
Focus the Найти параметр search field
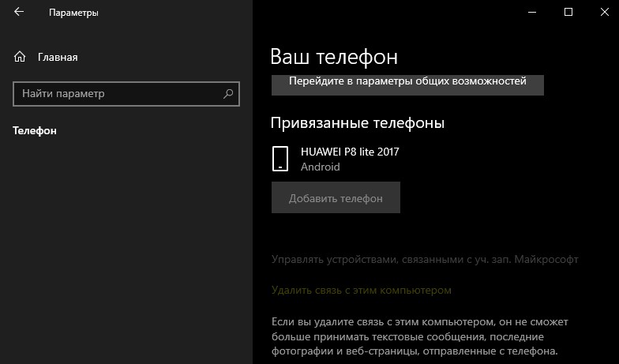pos(126,93)
